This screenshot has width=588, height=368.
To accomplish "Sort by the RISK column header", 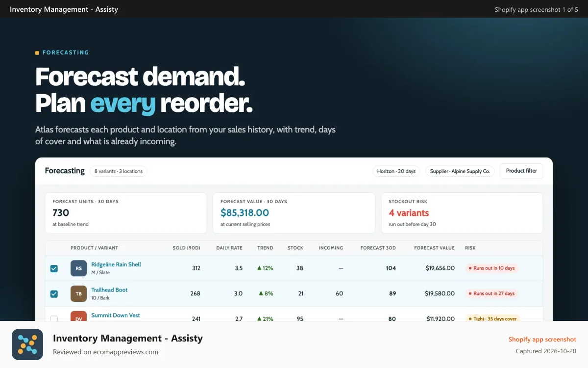I will (470, 248).
